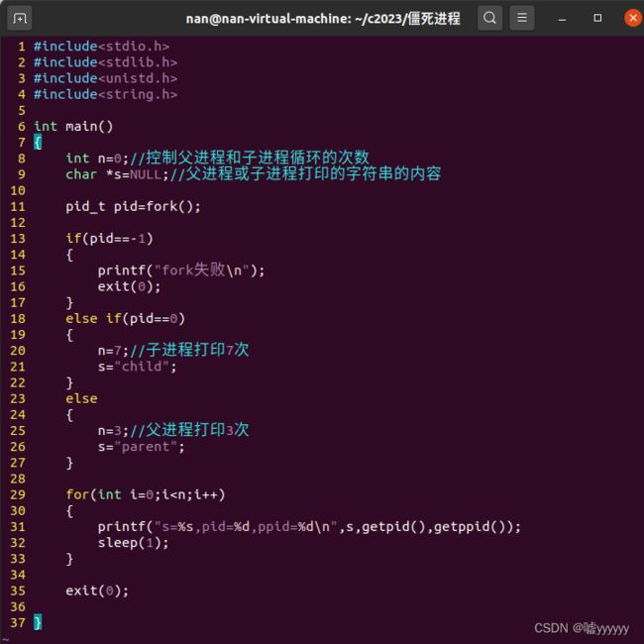Screen dimensions: 644x644
Task: Click 'char *s=NULL;' on line 9
Action: pyautogui.click(x=118, y=174)
